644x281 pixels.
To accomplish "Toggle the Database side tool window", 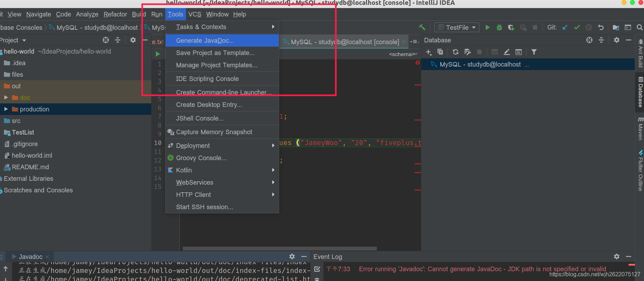I will pos(640,92).
